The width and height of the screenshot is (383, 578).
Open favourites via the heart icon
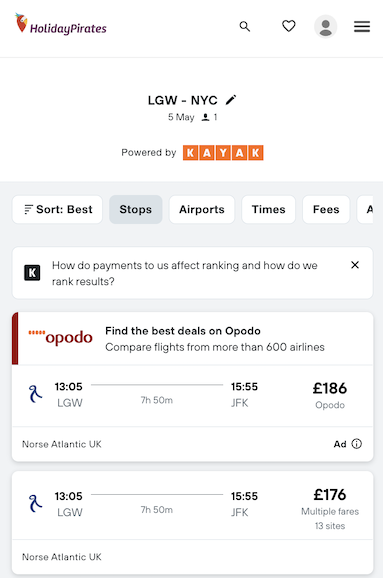coord(289,26)
